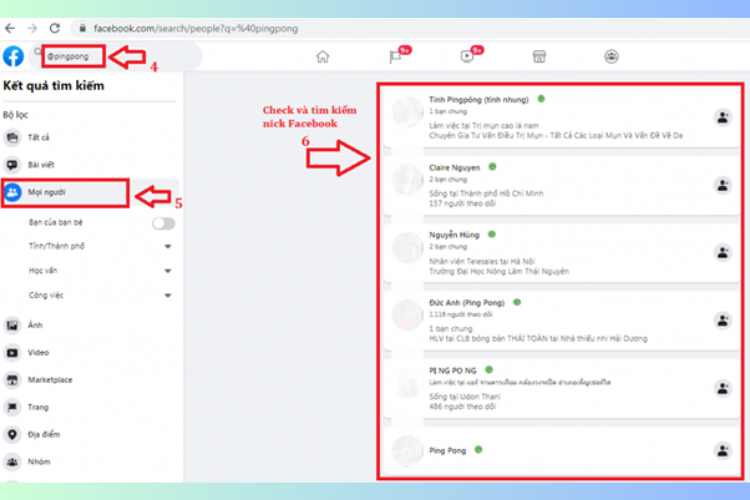This screenshot has height=500, width=750.
Task: Open the Watch video icon
Action: point(467,56)
